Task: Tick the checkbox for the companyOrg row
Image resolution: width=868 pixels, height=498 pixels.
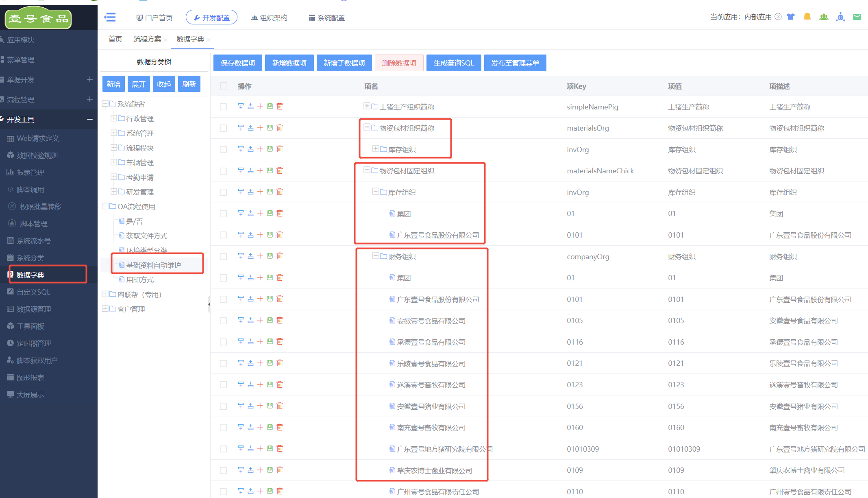Action: click(x=224, y=256)
